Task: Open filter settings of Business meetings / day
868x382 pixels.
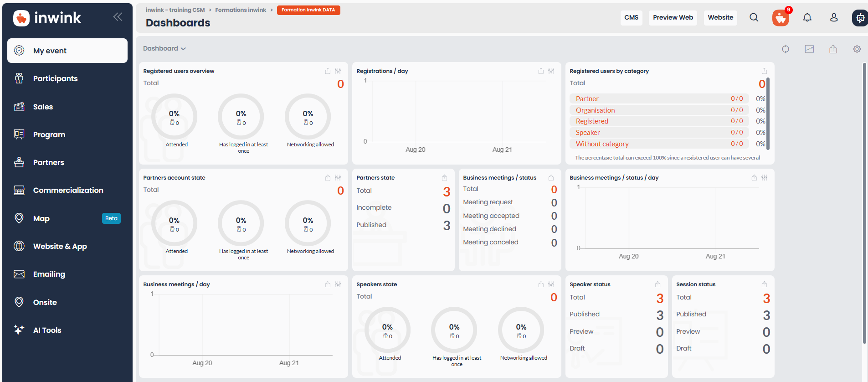Action: (338, 284)
